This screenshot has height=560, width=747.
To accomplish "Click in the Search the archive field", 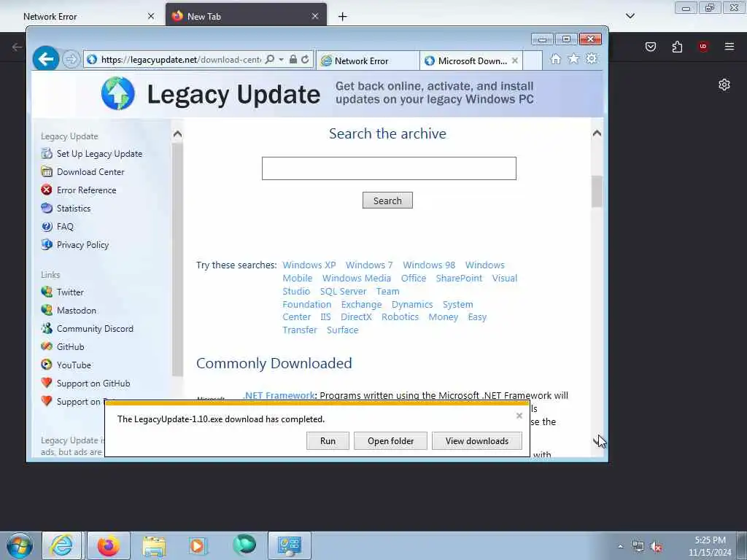I will click(389, 168).
